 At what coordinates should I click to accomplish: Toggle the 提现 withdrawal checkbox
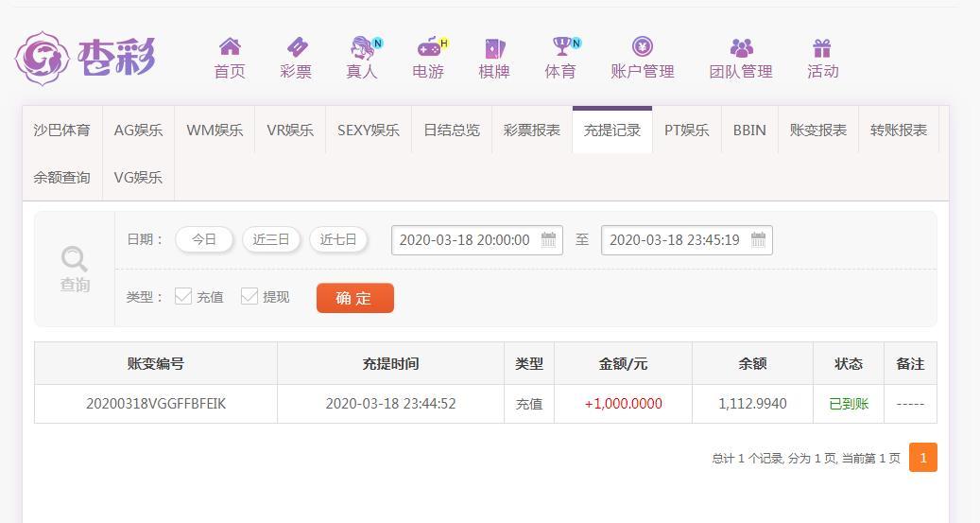(249, 296)
